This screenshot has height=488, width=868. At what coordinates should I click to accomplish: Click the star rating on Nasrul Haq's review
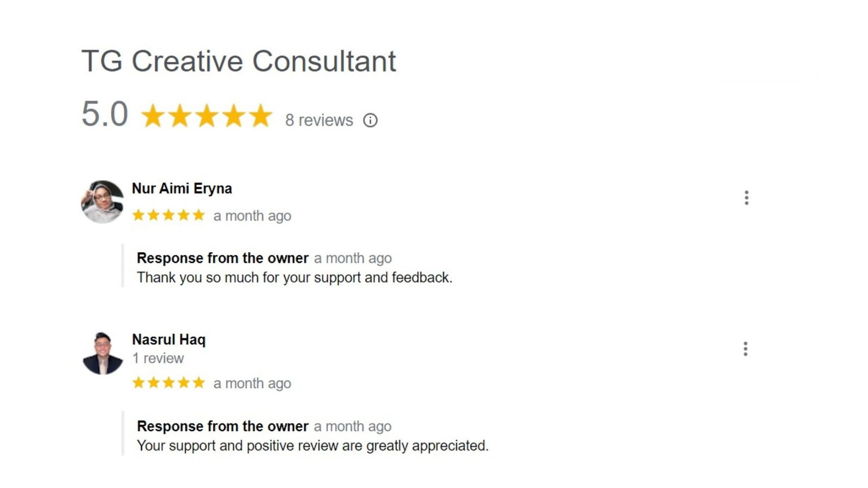(x=168, y=383)
